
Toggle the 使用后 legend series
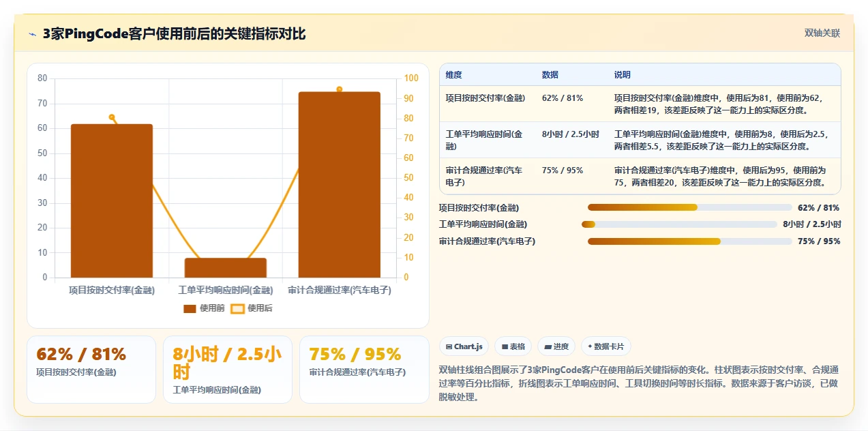tap(252, 308)
